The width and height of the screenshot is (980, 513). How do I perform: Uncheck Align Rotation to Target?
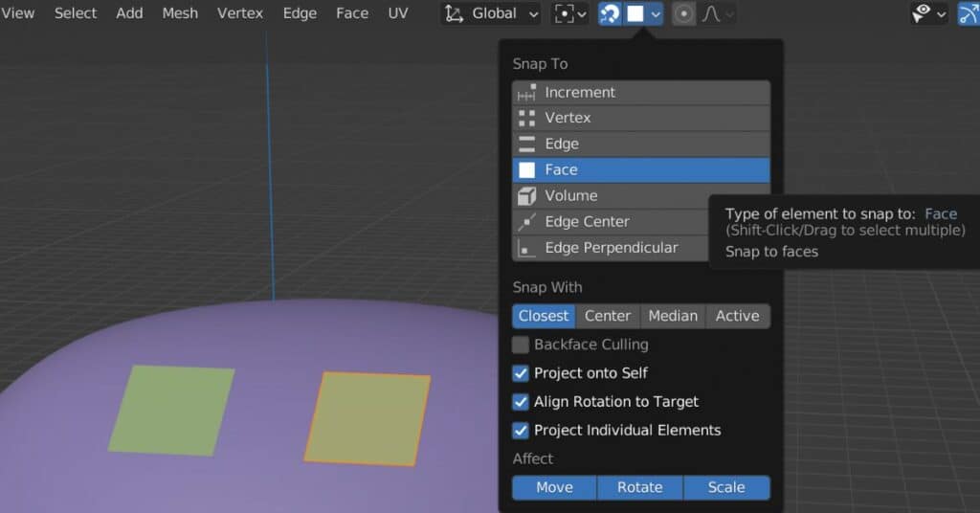(x=520, y=402)
